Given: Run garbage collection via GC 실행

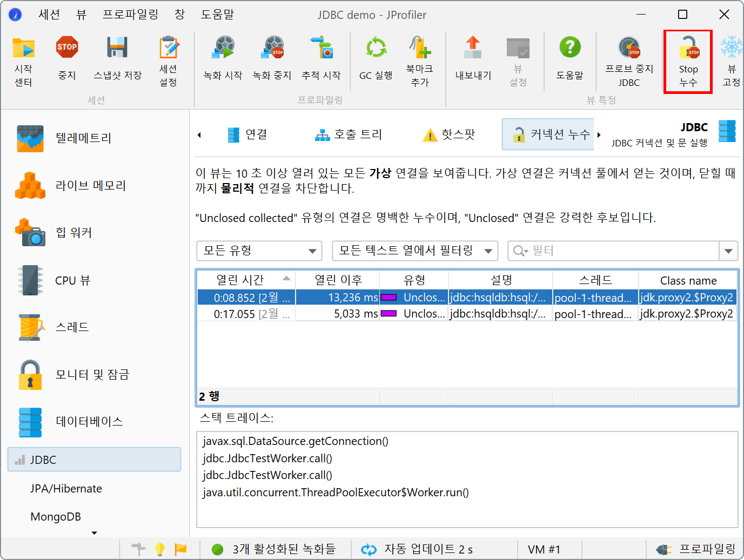Looking at the screenshot, I should click(x=376, y=59).
